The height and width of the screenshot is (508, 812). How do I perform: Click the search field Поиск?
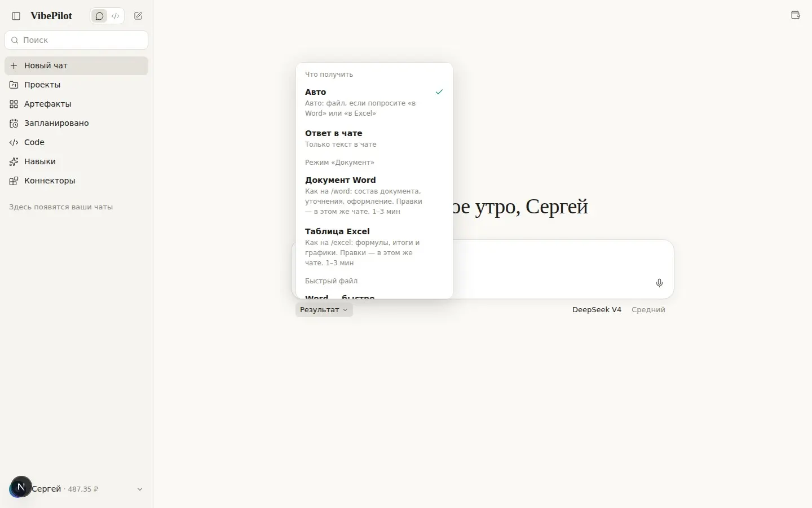(76, 40)
